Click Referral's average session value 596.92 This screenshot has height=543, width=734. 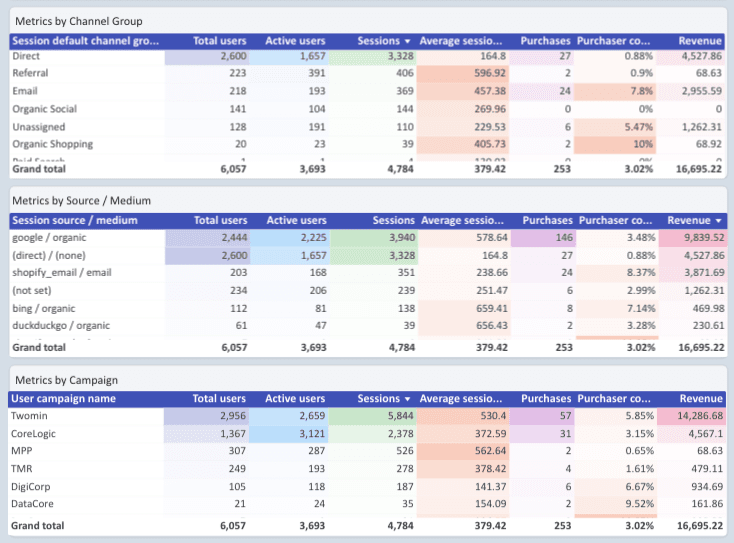point(462,73)
